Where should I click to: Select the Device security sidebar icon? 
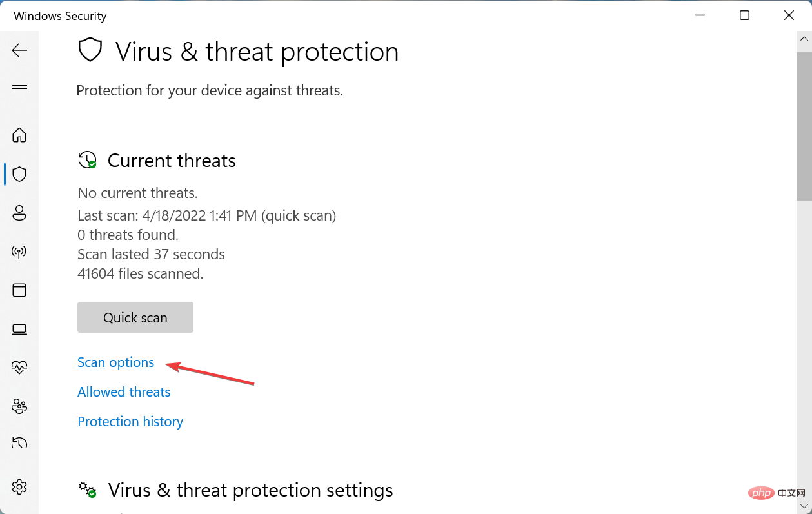pyautogui.click(x=19, y=329)
